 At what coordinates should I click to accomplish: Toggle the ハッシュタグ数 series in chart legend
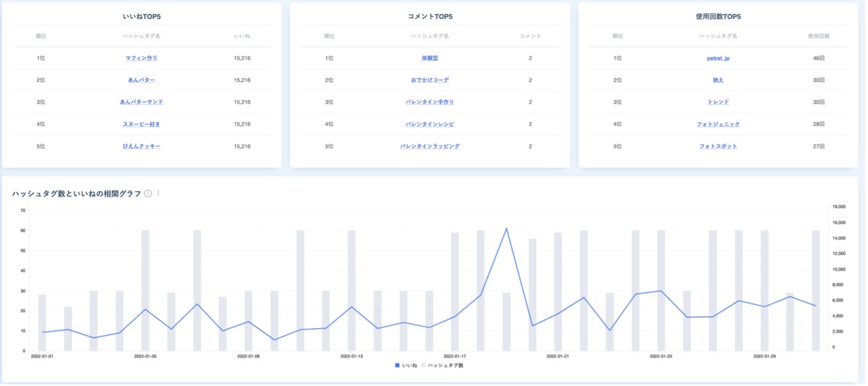click(442, 365)
